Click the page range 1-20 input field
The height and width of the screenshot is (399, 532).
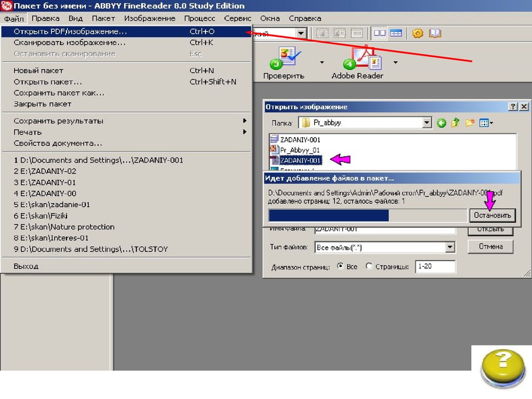(435, 267)
